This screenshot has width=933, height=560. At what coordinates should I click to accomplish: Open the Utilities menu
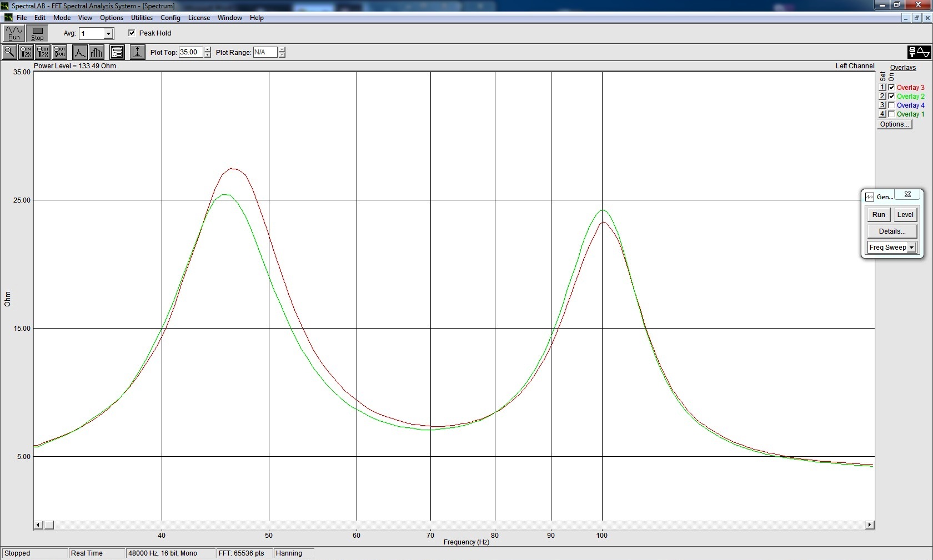[142, 18]
